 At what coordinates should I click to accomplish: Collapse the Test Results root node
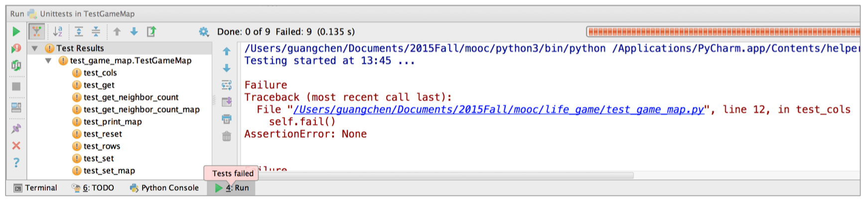point(35,48)
